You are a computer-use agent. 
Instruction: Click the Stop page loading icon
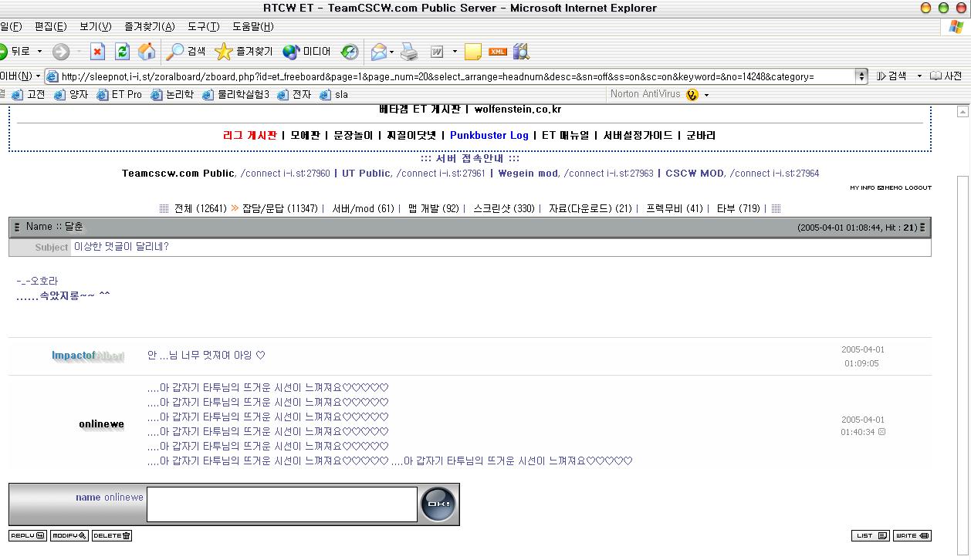tap(97, 52)
